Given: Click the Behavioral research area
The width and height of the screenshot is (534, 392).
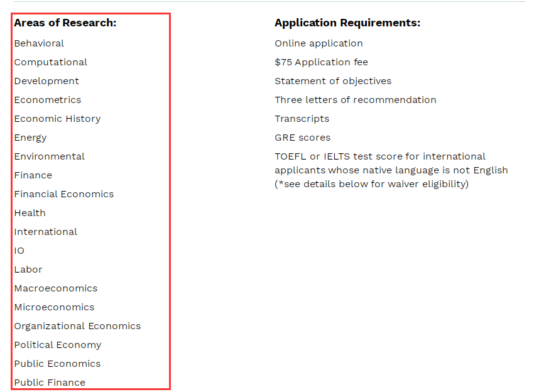Looking at the screenshot, I should pos(39,43).
